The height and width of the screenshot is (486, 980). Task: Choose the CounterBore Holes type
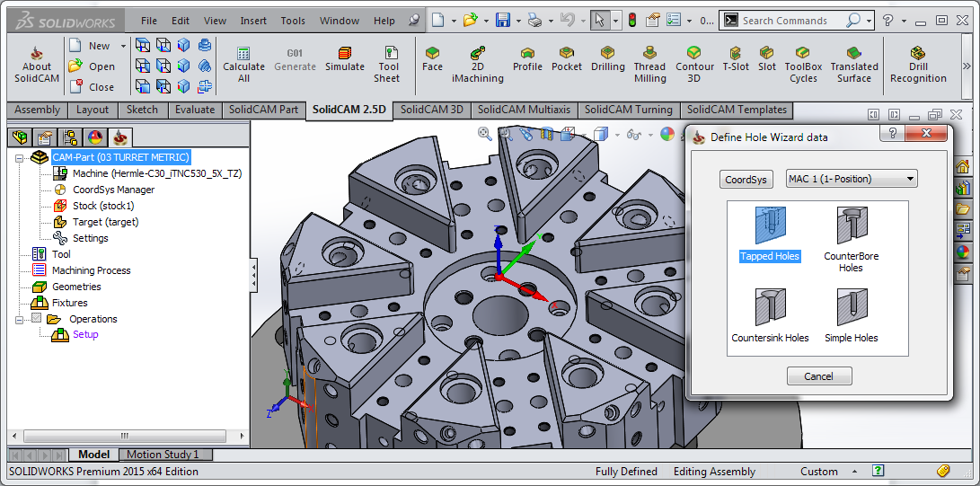[x=852, y=239]
